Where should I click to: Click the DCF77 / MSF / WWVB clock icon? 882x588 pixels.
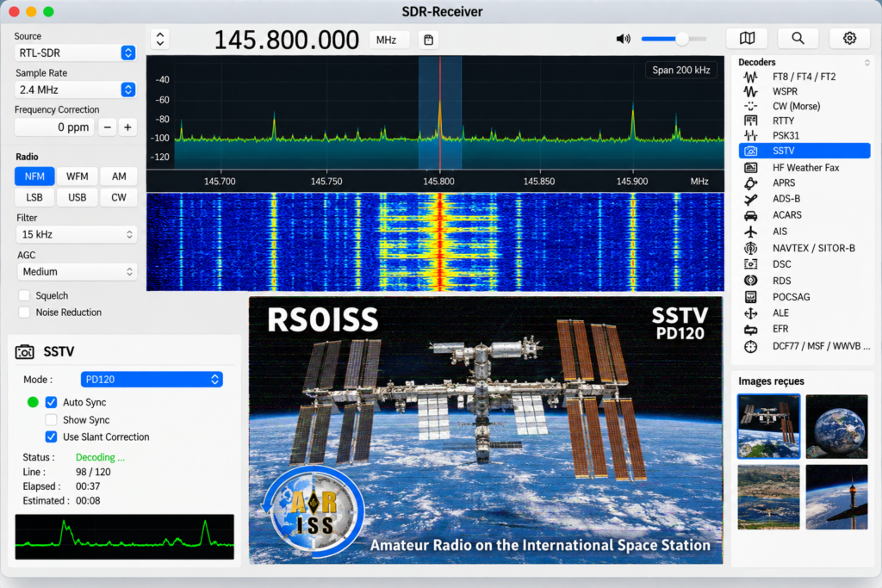click(x=750, y=346)
